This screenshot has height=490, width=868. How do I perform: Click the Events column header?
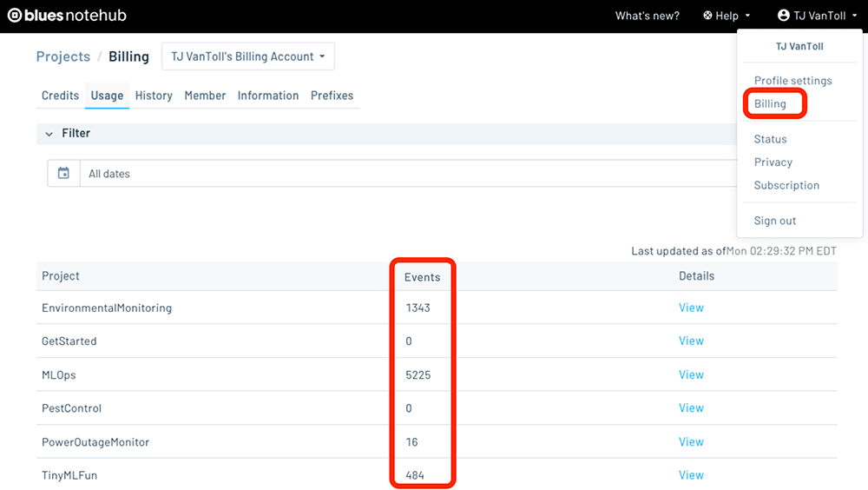pyautogui.click(x=422, y=277)
